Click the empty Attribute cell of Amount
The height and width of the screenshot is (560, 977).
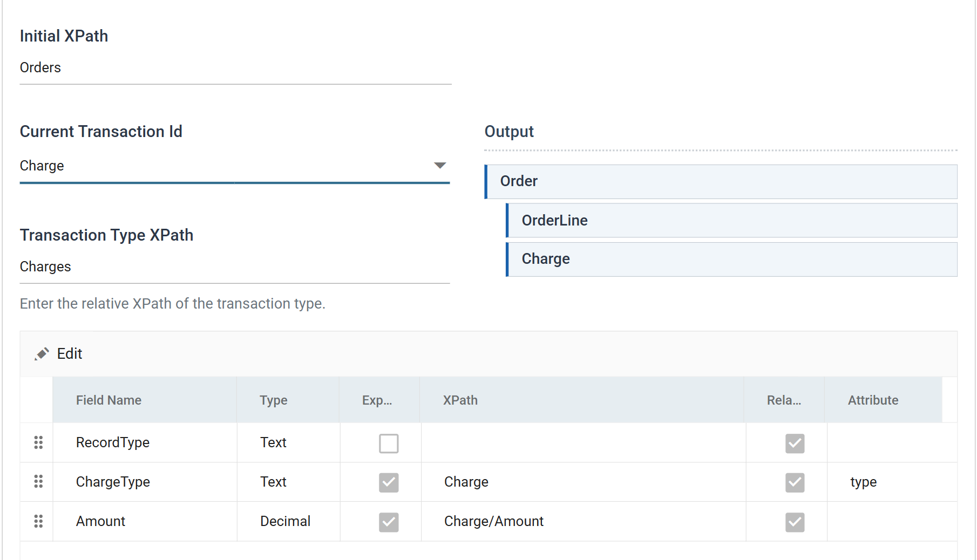(x=892, y=521)
